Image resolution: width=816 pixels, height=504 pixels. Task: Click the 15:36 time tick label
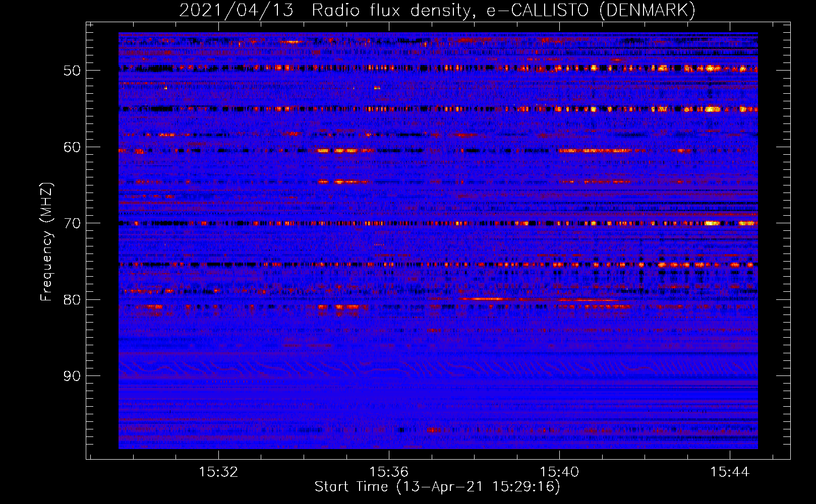389,472
